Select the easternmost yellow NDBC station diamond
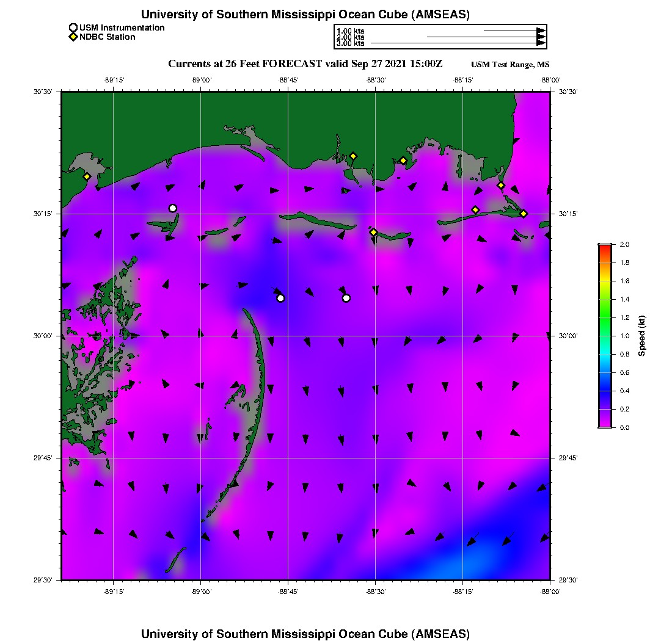This screenshot has height=641, width=672. (524, 213)
